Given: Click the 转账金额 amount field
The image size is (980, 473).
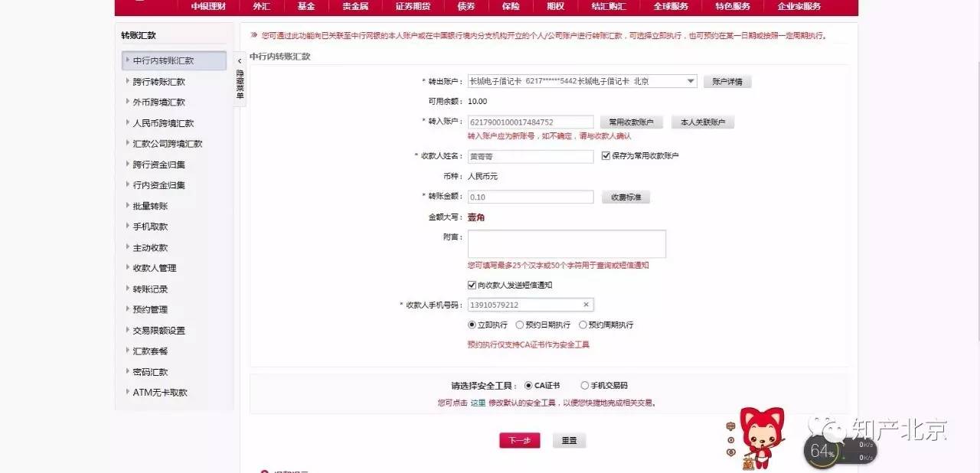Looking at the screenshot, I should (x=531, y=197).
